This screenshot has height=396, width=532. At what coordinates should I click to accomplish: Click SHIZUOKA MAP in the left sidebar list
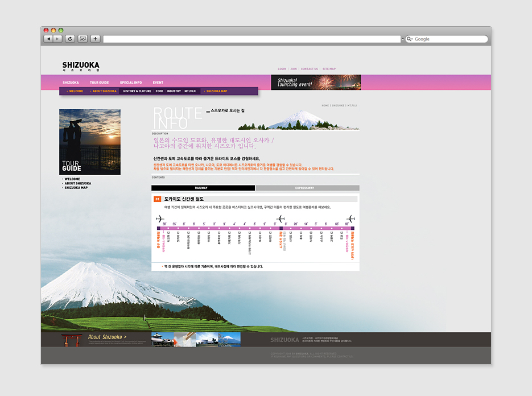click(x=76, y=188)
